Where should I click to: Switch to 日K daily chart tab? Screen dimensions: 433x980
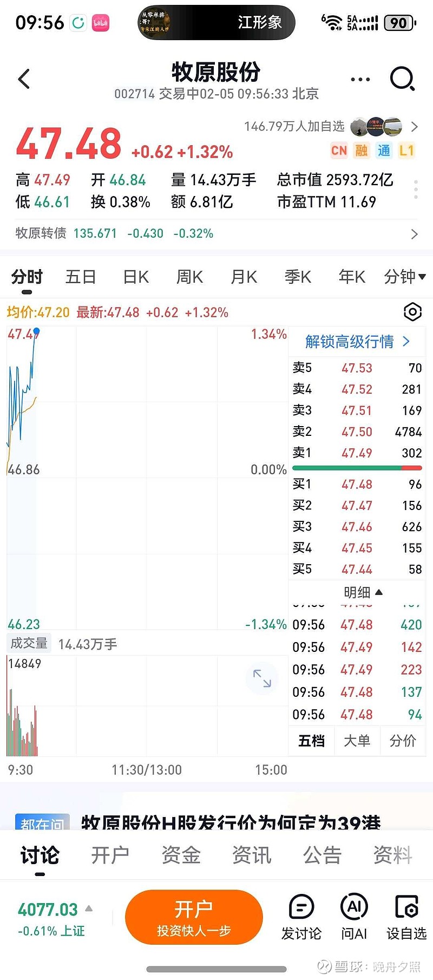135,277
